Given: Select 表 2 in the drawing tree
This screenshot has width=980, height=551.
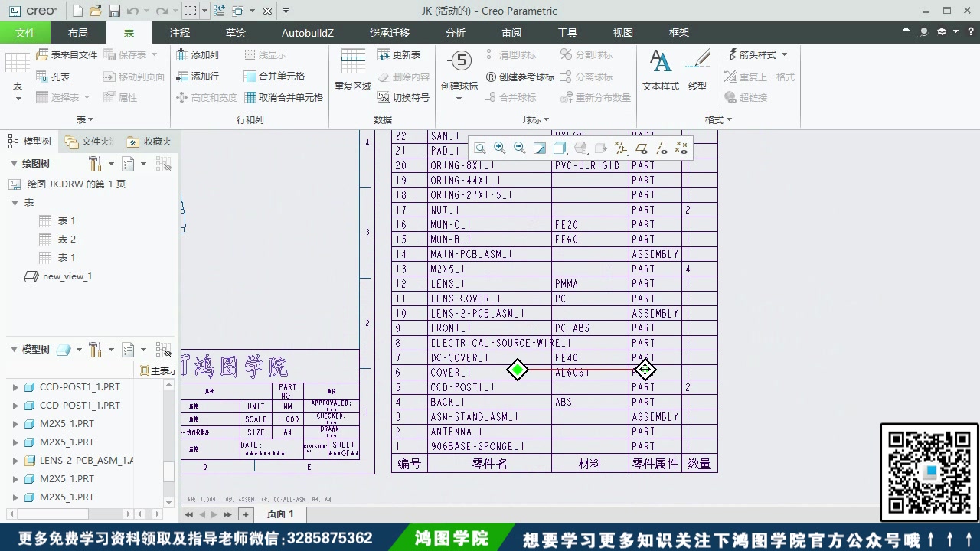Looking at the screenshot, I should [x=67, y=239].
